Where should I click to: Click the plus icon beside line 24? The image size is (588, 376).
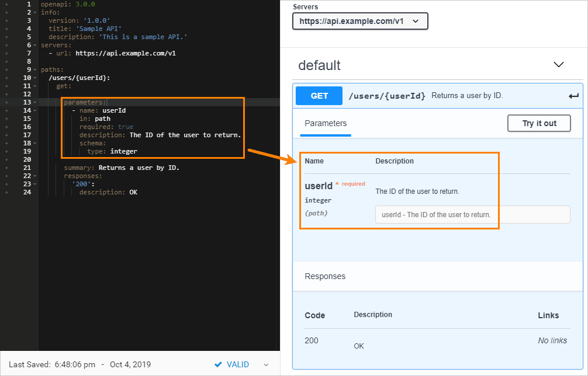6,192
